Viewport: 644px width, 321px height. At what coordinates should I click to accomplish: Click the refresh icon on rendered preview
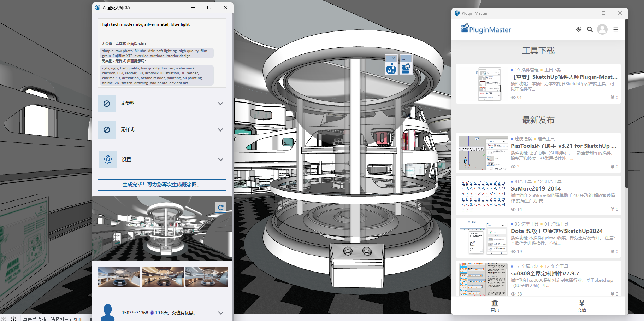[221, 208]
